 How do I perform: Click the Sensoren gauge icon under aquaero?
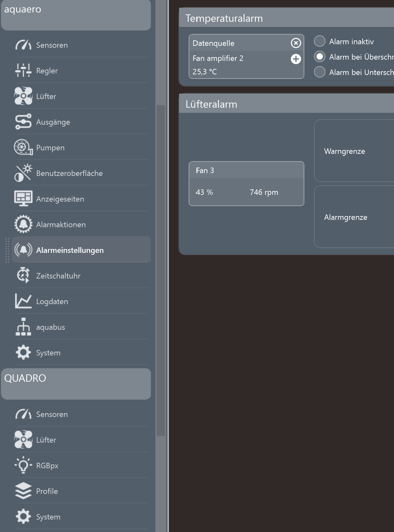23,45
